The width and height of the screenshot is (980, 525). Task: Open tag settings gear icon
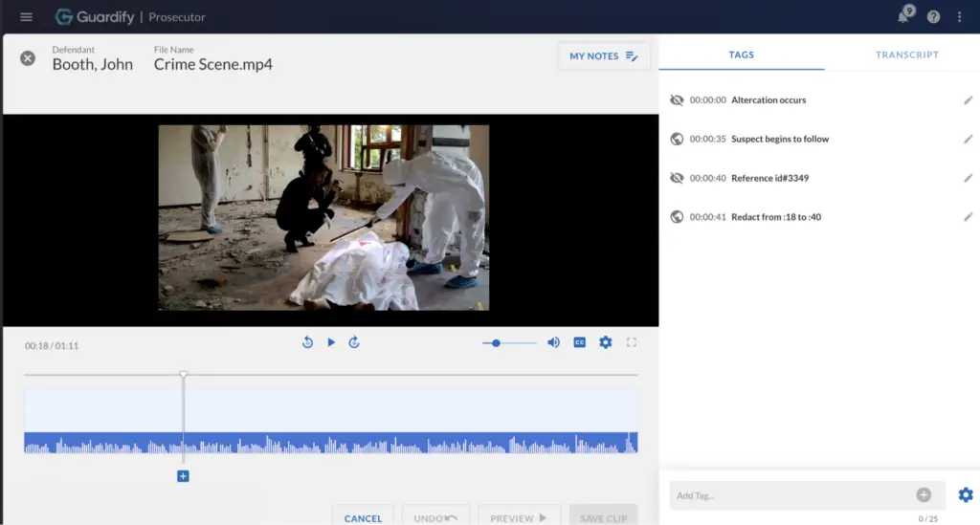(966, 495)
